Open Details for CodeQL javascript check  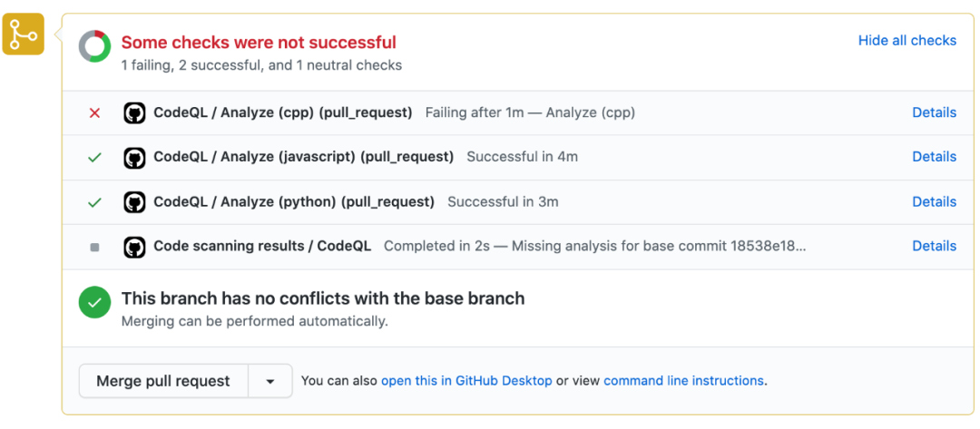tap(934, 157)
